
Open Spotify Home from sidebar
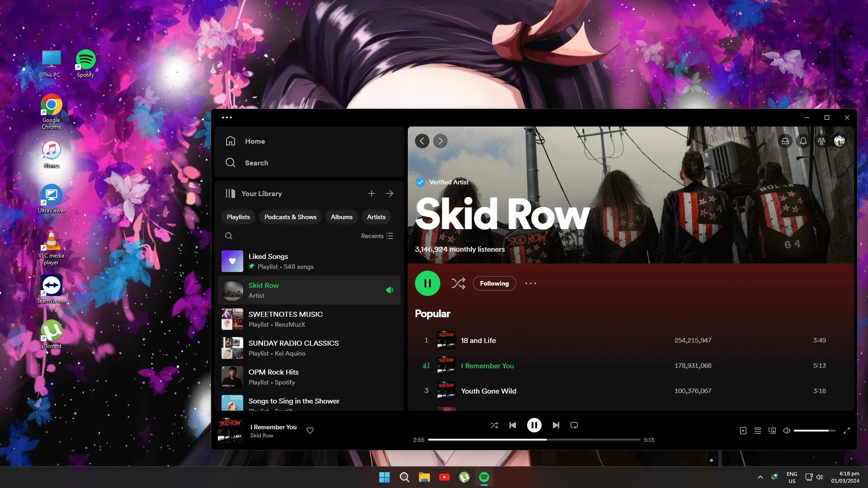click(245, 141)
